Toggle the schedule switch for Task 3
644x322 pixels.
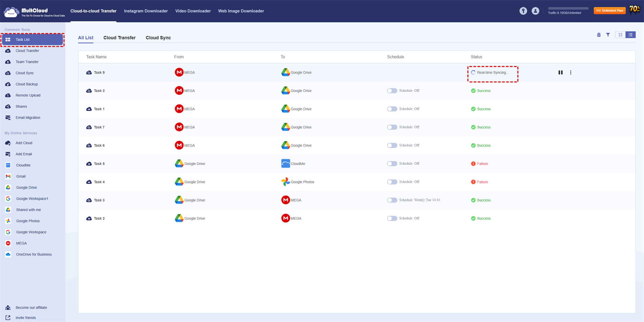tap(392, 200)
